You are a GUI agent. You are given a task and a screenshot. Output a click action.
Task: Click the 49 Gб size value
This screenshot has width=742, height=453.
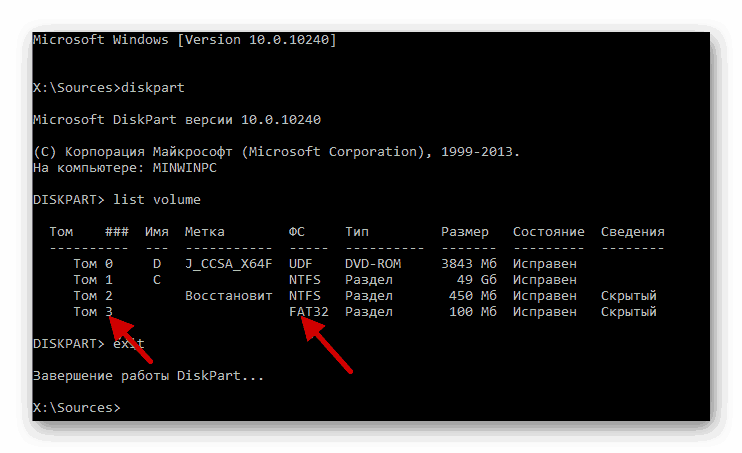(473, 280)
